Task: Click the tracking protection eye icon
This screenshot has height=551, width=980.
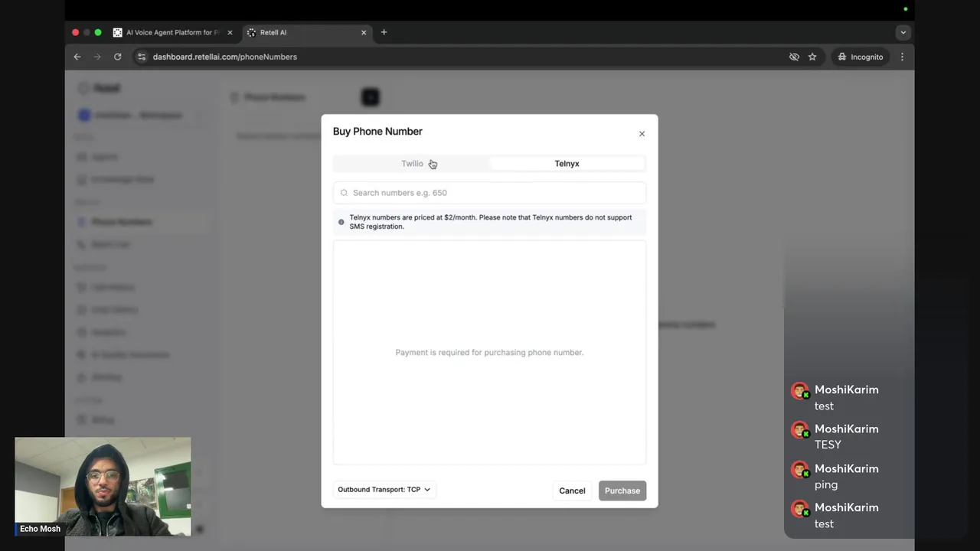Action: click(x=794, y=57)
